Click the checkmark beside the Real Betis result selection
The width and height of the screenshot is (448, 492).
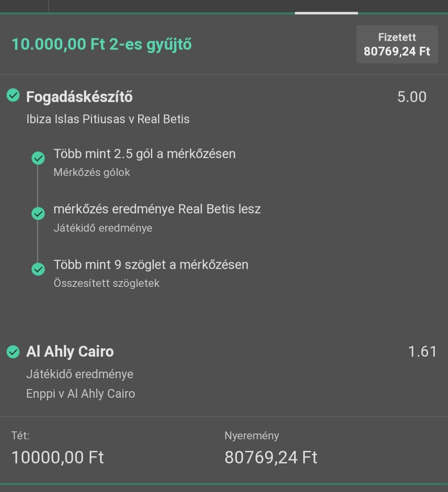pos(38,213)
